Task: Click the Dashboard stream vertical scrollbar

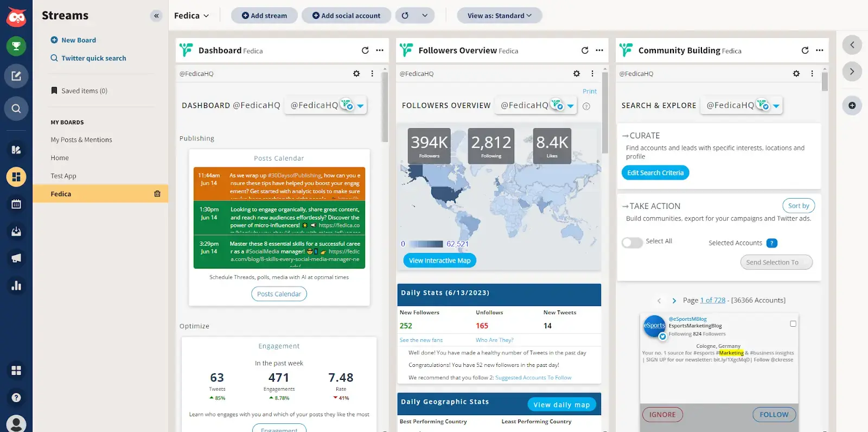Action: [x=385, y=109]
